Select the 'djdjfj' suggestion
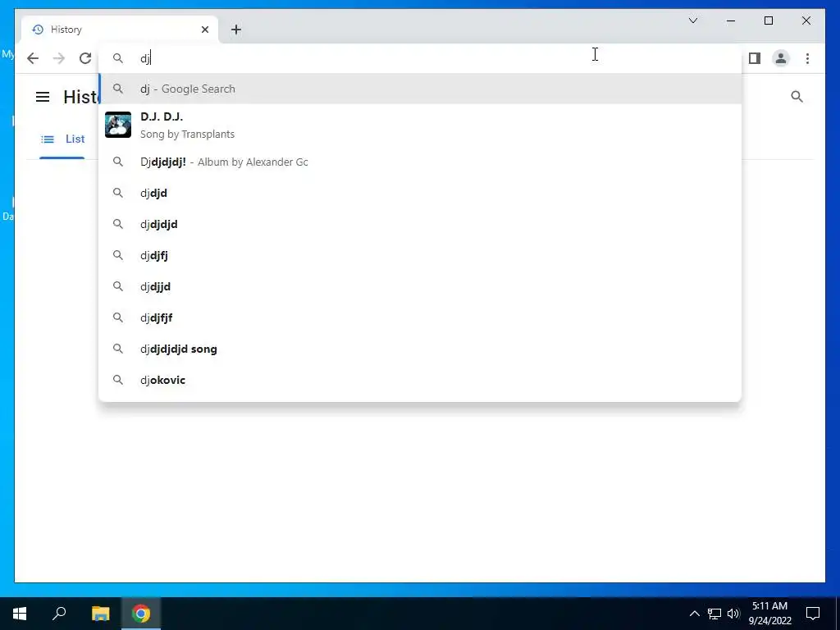This screenshot has height=630, width=840. click(420, 255)
